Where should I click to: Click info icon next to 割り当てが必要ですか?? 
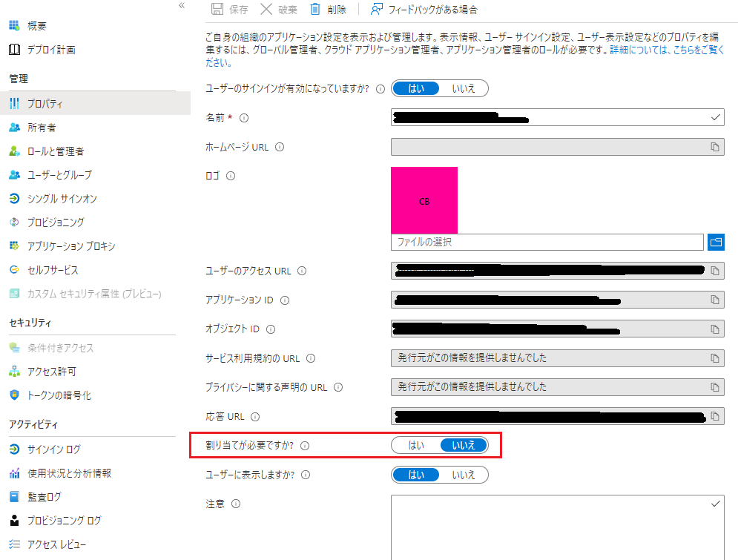pyautogui.click(x=304, y=446)
